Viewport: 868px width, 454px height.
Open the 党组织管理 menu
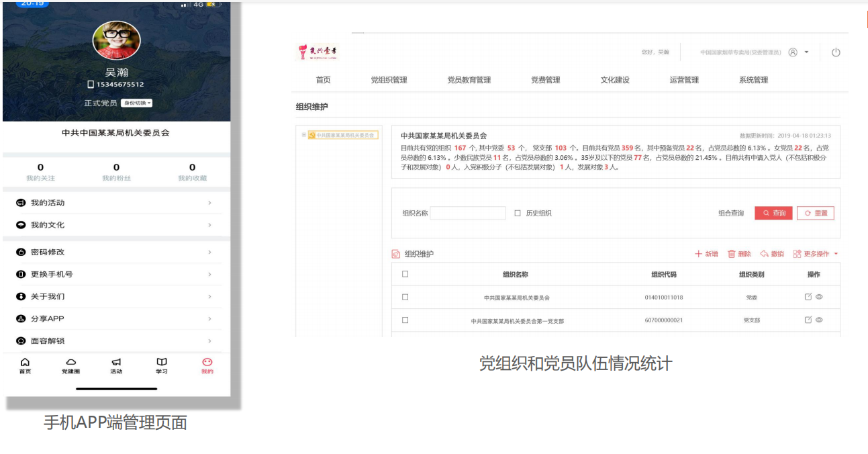click(389, 80)
